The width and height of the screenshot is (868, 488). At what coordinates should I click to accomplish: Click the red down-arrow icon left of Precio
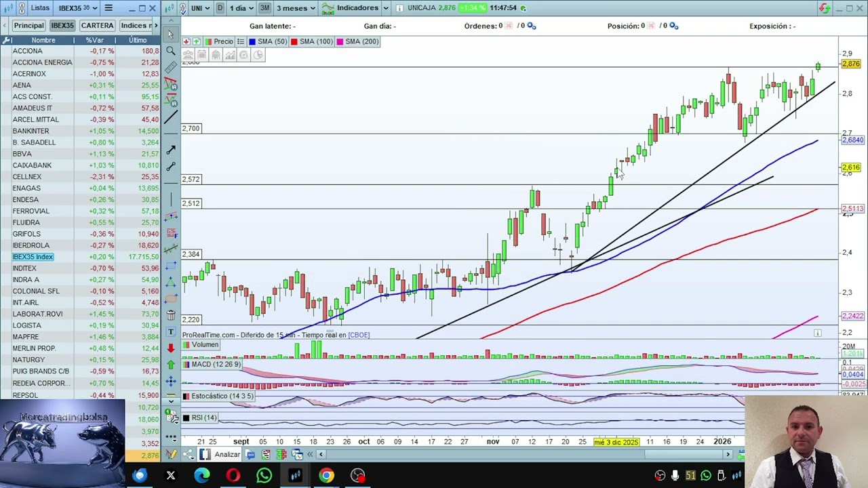tap(186, 41)
